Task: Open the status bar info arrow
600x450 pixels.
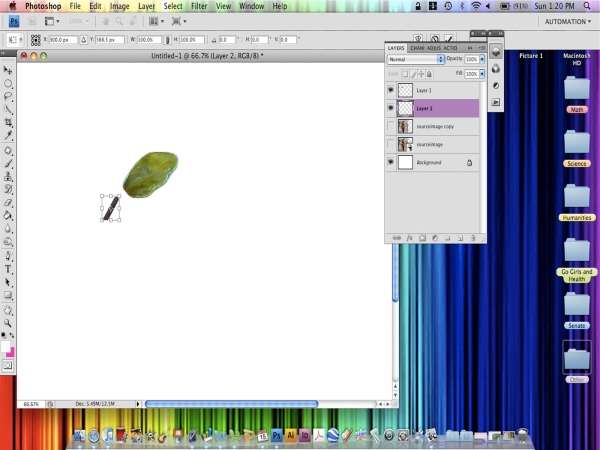Action: pos(138,404)
